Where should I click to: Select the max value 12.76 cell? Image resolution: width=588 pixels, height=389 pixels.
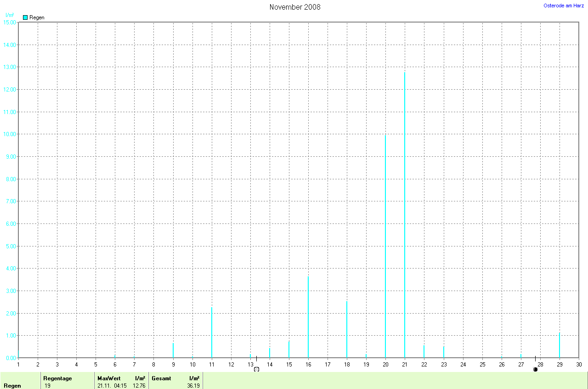(139, 385)
